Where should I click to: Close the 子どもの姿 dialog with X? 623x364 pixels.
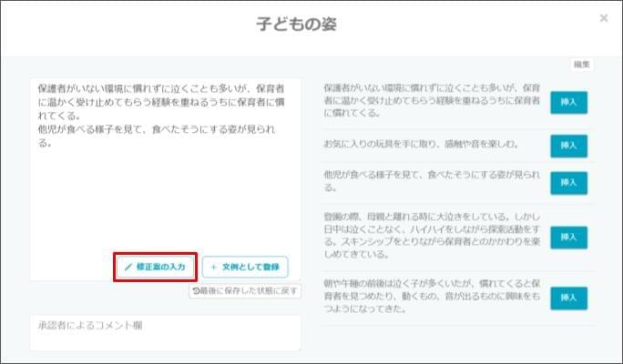pos(604,18)
